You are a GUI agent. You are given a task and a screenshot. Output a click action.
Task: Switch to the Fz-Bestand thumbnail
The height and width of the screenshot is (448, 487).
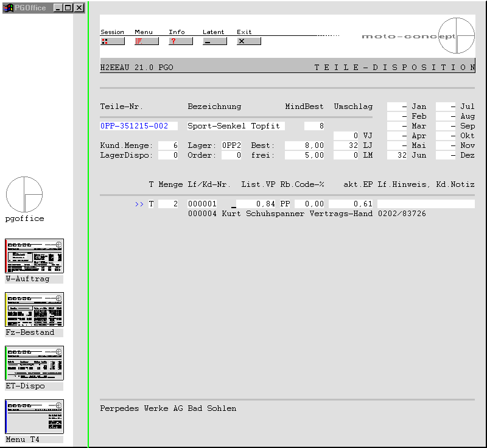[35, 310]
